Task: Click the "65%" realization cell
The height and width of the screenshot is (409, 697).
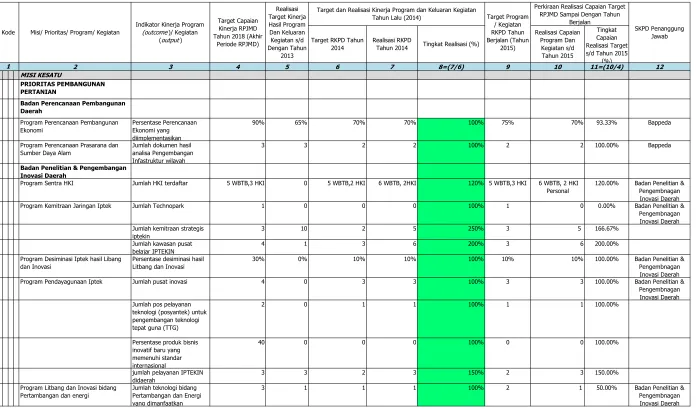Action: (x=287, y=129)
